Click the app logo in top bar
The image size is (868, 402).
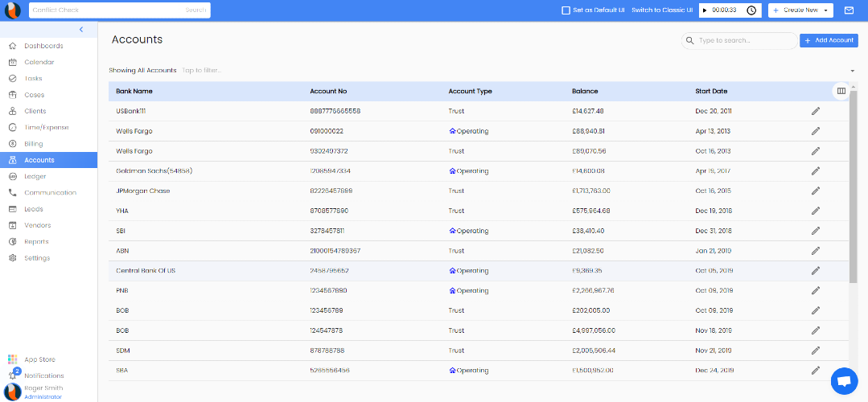click(13, 10)
